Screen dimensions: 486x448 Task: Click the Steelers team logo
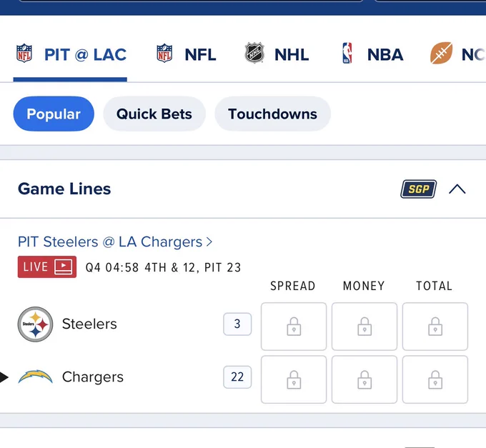coord(35,324)
